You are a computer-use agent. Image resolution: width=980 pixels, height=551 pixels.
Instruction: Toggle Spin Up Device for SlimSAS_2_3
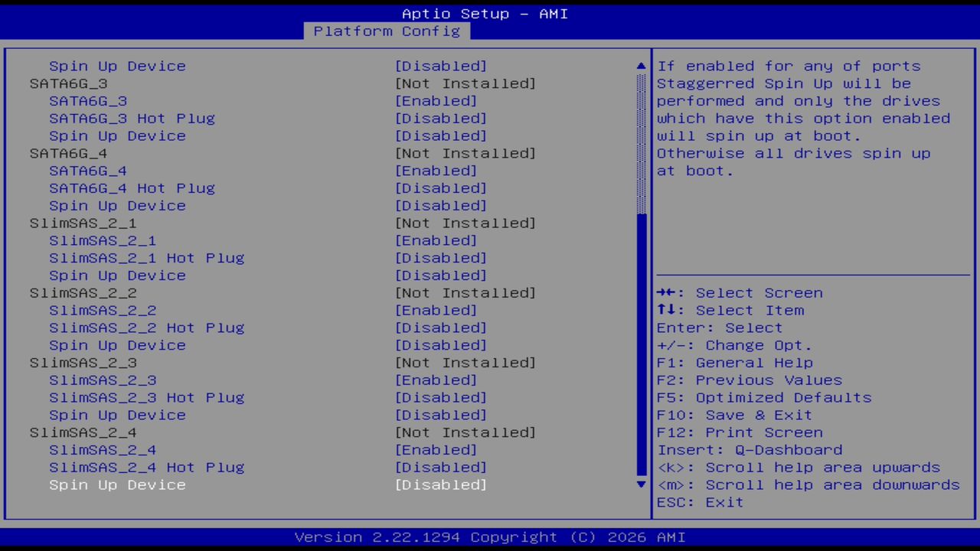click(x=117, y=415)
